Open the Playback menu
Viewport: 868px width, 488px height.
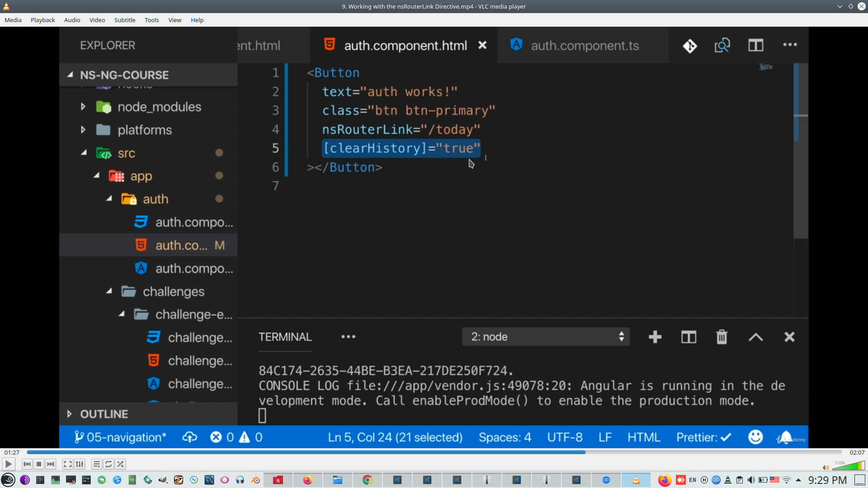(x=42, y=20)
